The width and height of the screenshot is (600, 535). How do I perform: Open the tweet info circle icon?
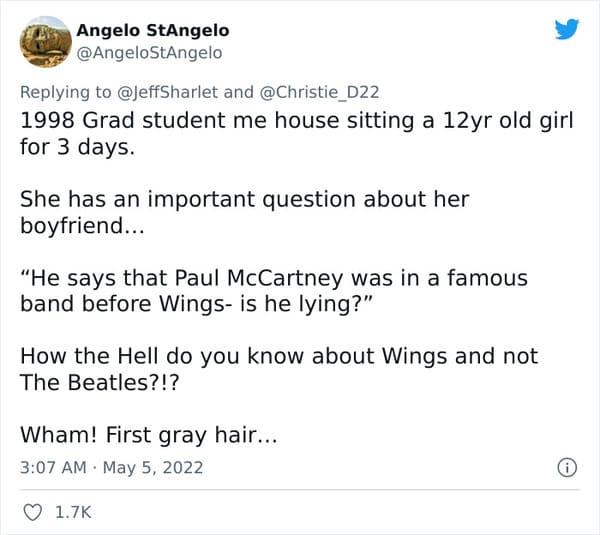pos(567,468)
